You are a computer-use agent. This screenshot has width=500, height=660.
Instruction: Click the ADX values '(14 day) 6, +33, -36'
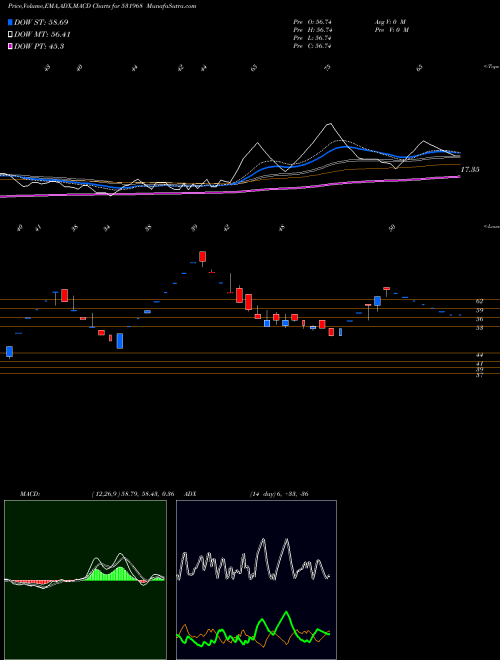coord(279,494)
